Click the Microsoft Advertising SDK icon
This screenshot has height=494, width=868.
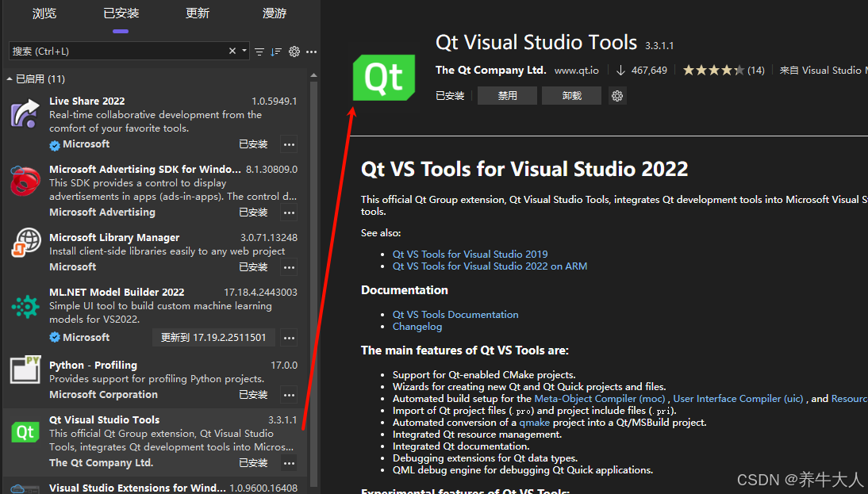pos(25,181)
